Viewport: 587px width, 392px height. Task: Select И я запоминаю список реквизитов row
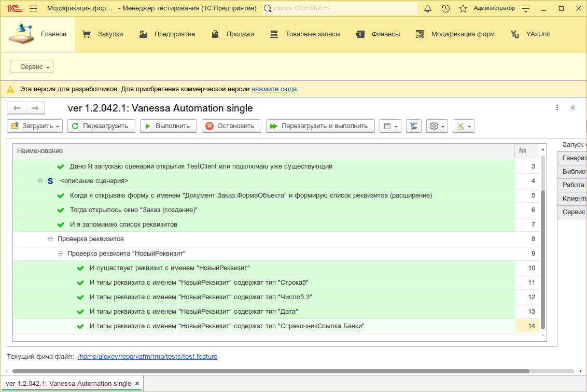coord(276,225)
